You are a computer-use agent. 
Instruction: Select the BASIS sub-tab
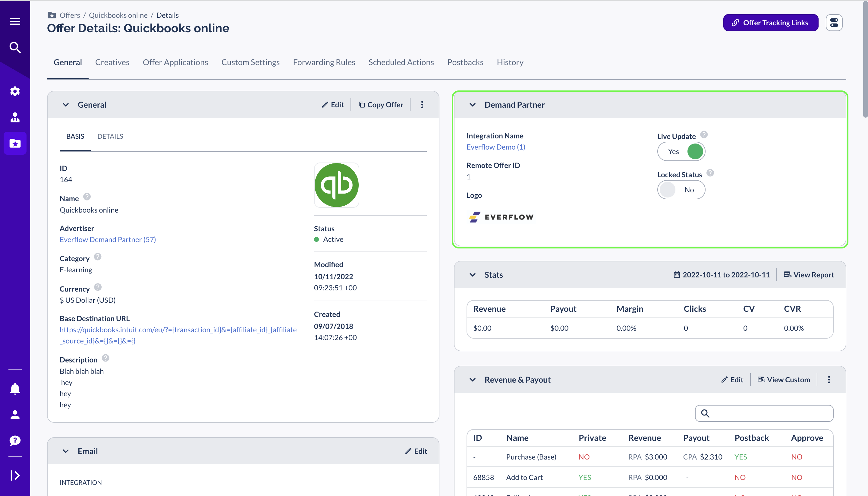pos(75,136)
